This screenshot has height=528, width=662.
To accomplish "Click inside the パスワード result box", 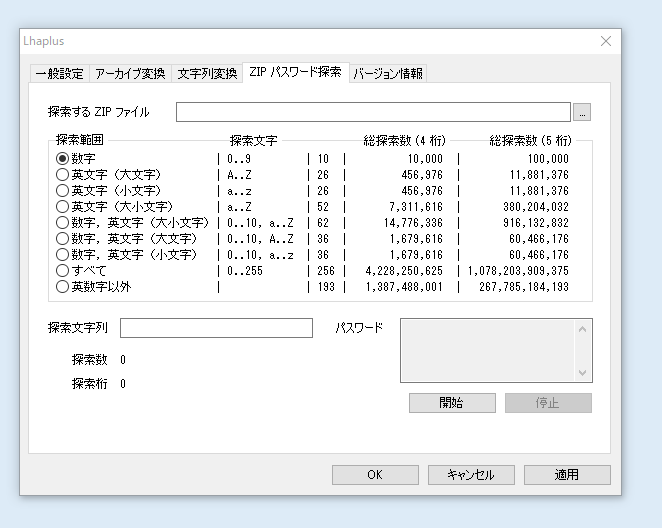I will click(x=488, y=350).
